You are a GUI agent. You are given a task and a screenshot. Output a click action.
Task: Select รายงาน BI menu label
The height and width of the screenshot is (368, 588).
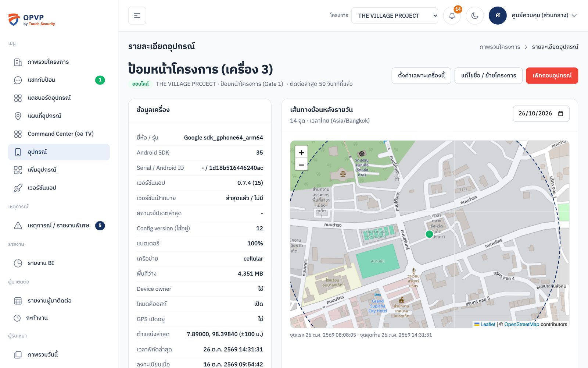point(41,263)
